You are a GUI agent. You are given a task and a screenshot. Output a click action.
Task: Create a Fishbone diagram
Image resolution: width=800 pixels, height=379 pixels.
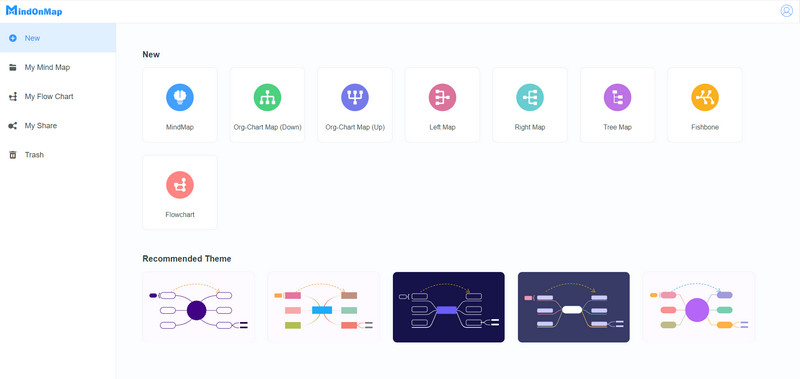705,105
